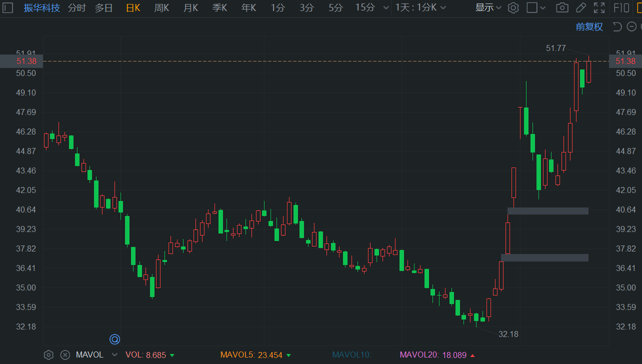Image resolution: width=642 pixels, height=364 pixels.
Task: Select the upper gray gap zone bar
Action: click(547, 211)
